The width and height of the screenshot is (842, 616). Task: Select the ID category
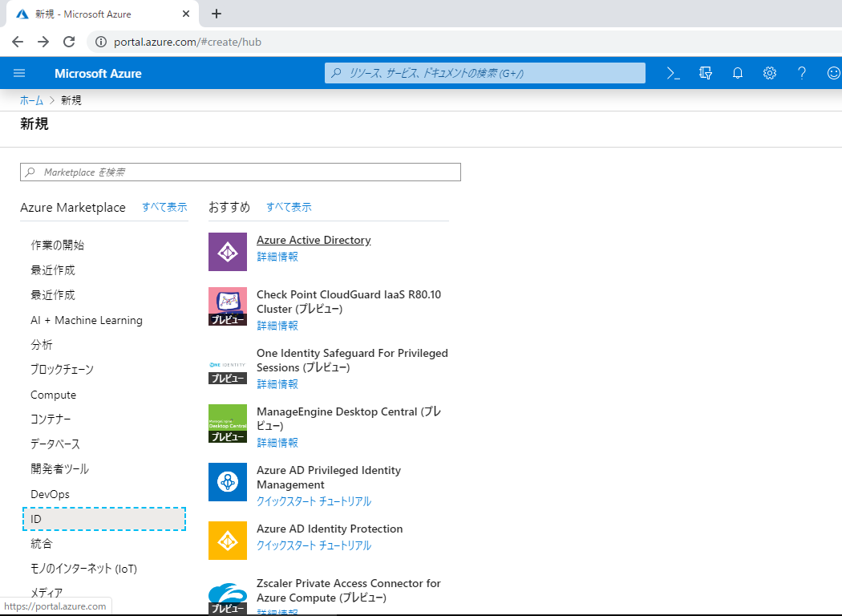(x=104, y=519)
